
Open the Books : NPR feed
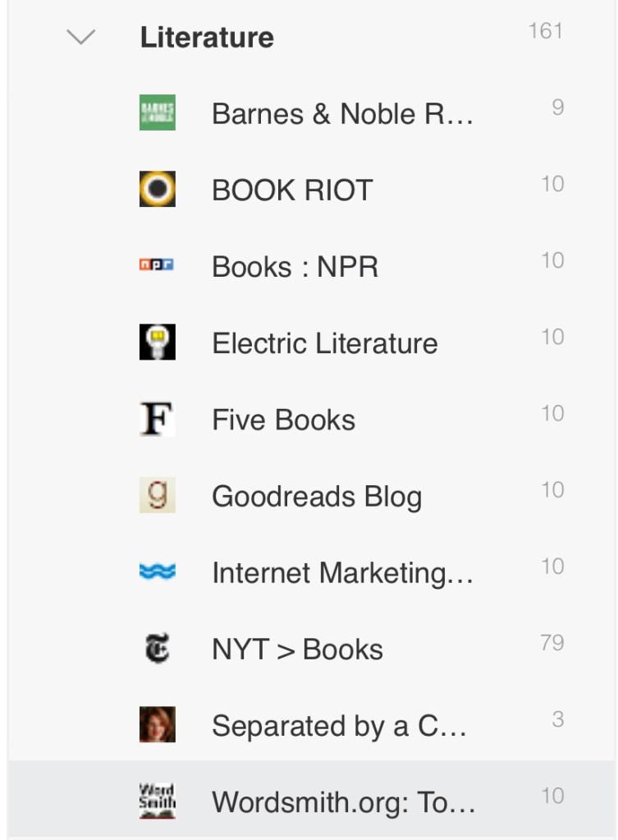click(x=295, y=267)
